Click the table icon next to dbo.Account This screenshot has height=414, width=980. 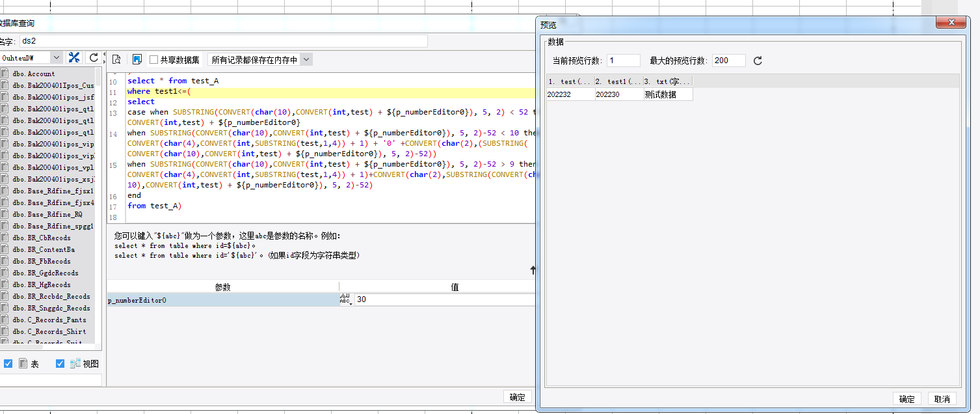(4, 74)
